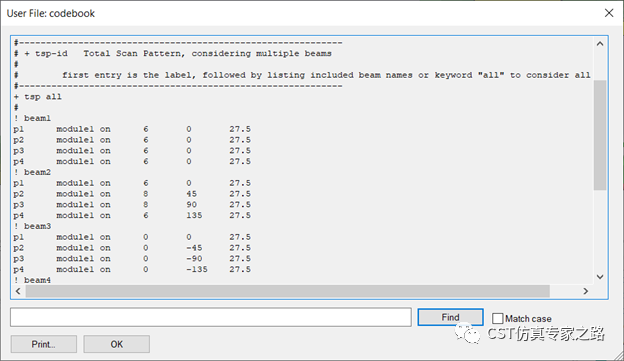The width and height of the screenshot is (624, 361).
Task: Click the beam2 p3 row with 90
Action: tap(132, 205)
